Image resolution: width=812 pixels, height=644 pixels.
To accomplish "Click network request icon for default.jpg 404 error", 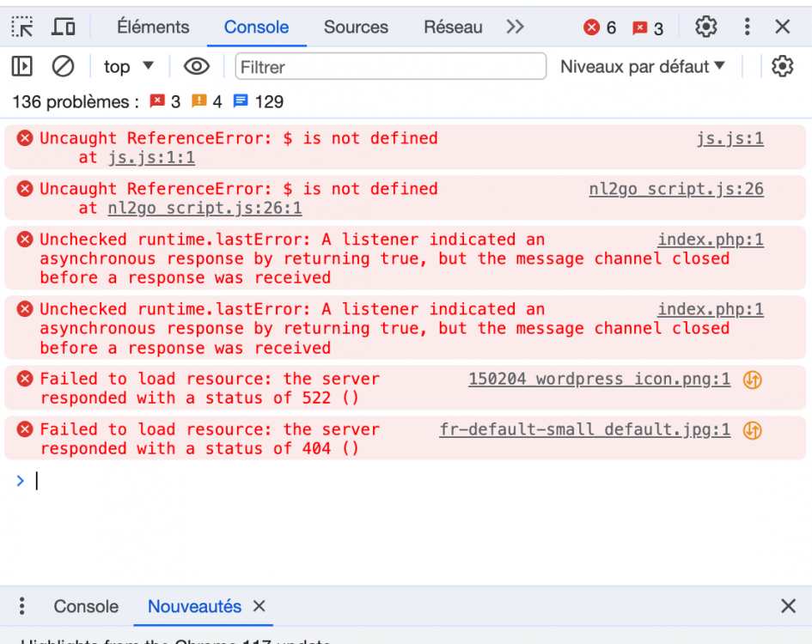I will point(753,430).
